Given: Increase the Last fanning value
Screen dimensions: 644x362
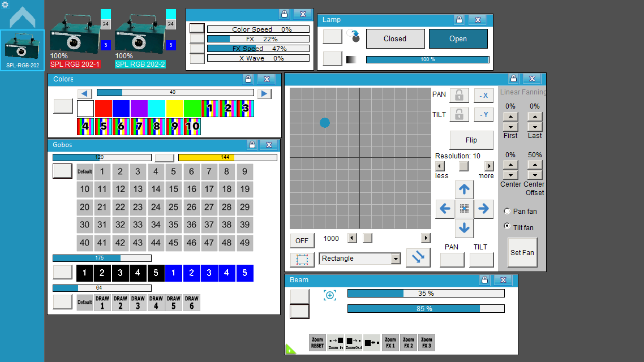Looking at the screenshot, I should click(x=535, y=117).
